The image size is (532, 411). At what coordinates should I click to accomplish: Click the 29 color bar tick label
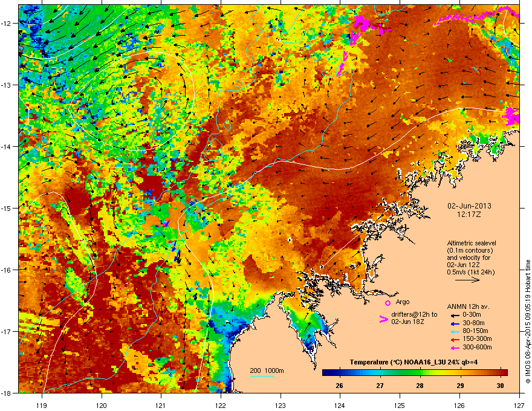point(460,386)
